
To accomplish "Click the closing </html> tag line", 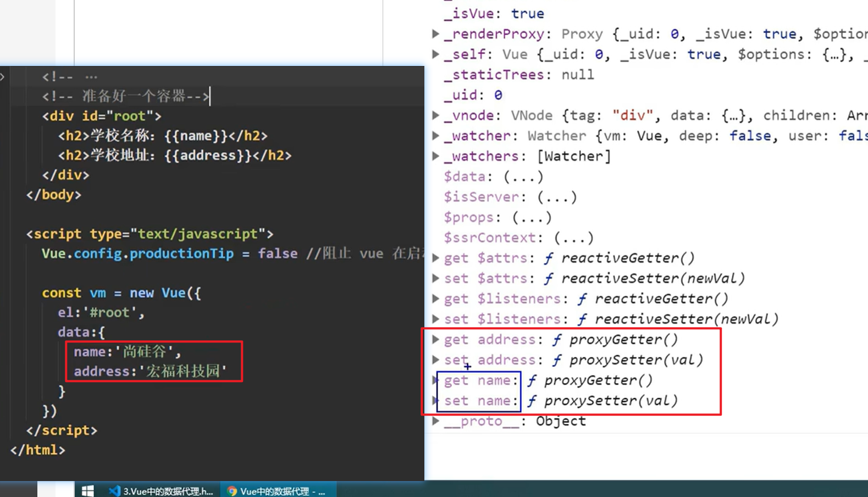I will (x=37, y=450).
